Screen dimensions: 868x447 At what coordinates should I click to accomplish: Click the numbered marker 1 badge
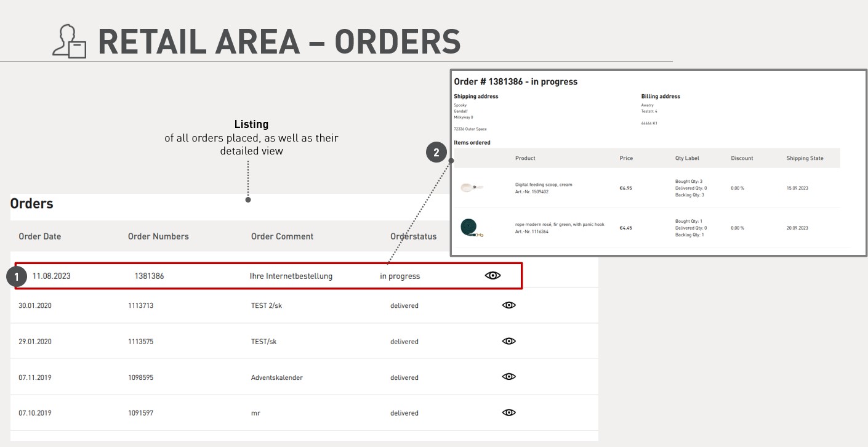coord(17,278)
